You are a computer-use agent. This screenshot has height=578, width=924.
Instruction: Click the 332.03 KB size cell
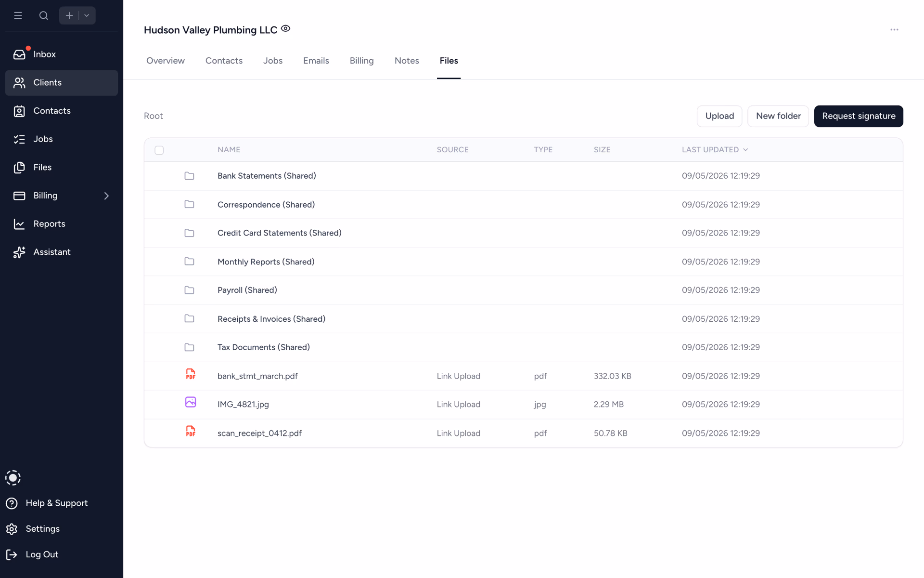click(613, 376)
